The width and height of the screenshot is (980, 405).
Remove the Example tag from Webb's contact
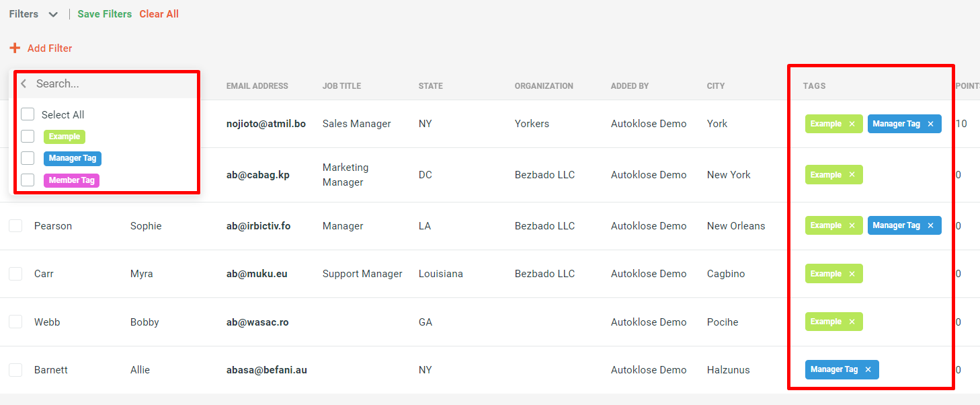pyautogui.click(x=852, y=322)
